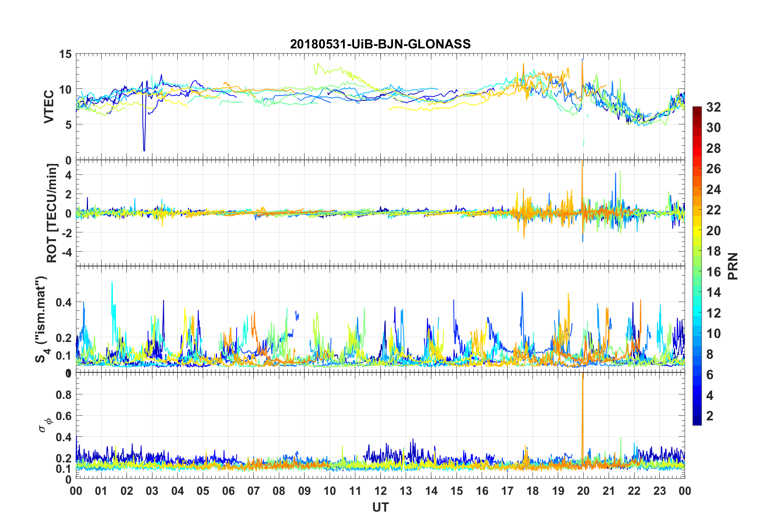761x532 pixels.
Task: Select PRN colorbar tick label 4
Action: point(710,396)
